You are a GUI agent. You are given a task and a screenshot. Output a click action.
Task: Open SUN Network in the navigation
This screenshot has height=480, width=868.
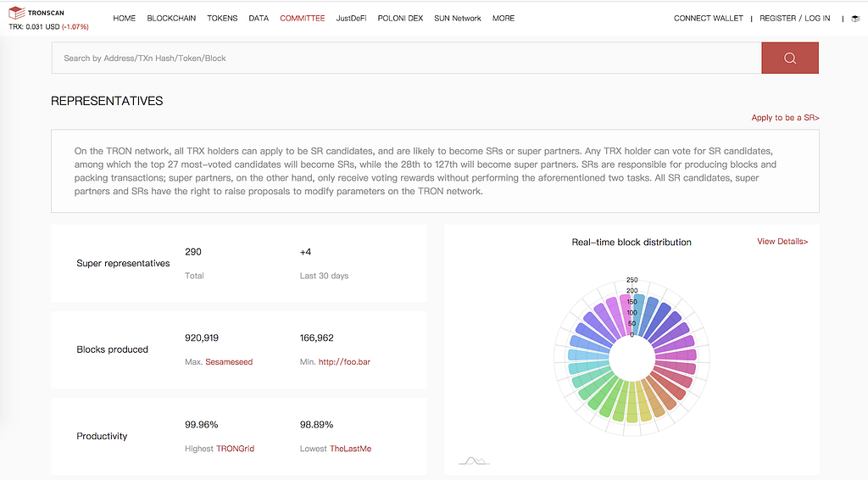[457, 19]
